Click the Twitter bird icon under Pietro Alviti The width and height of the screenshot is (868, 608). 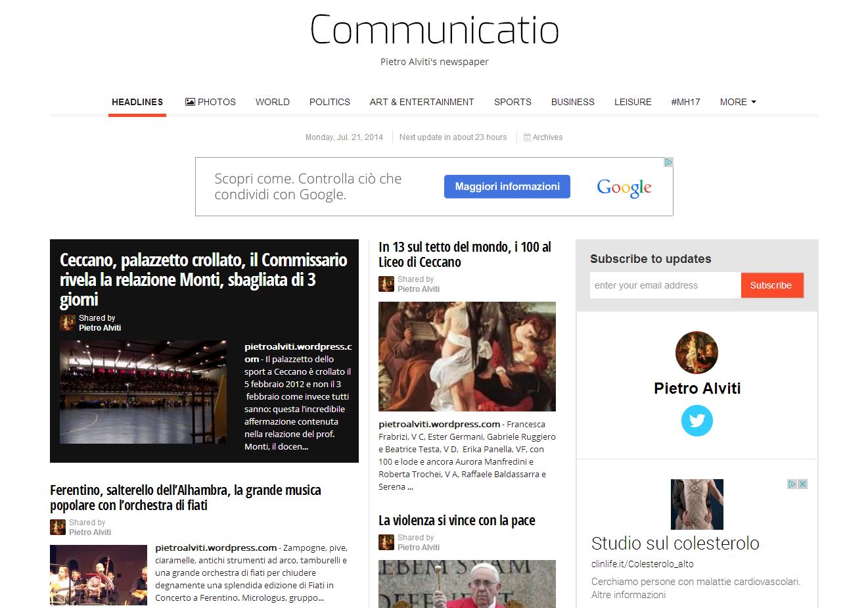click(x=697, y=421)
